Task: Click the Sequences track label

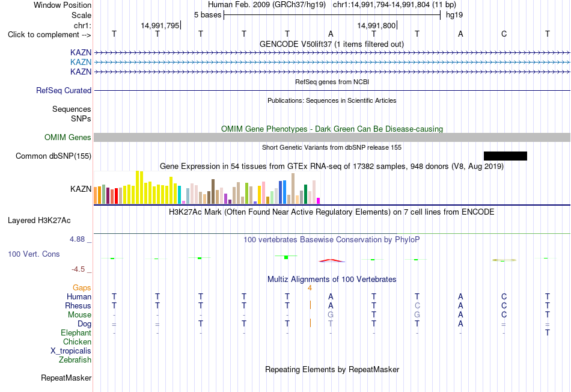Action: coord(72,109)
